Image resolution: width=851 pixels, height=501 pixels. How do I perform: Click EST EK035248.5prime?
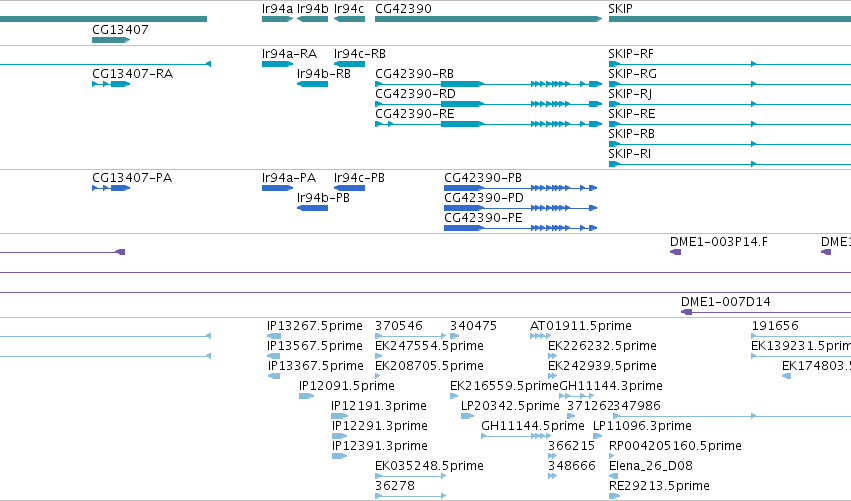[410, 476]
